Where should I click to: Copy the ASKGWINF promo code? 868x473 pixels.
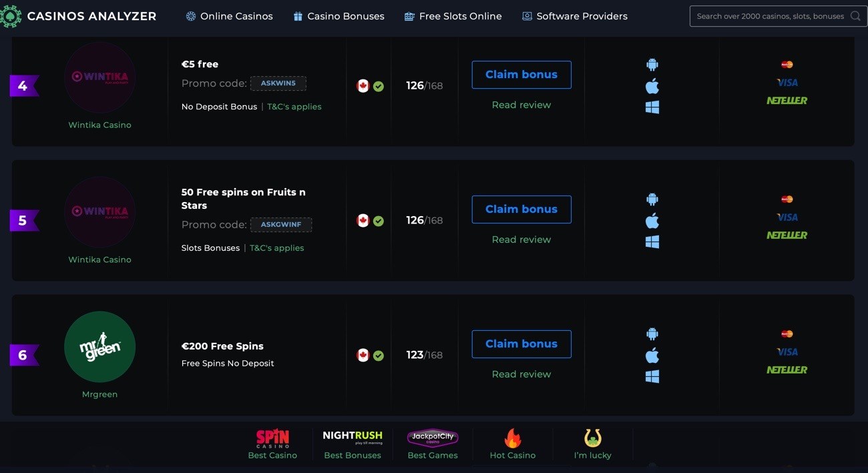pos(281,225)
